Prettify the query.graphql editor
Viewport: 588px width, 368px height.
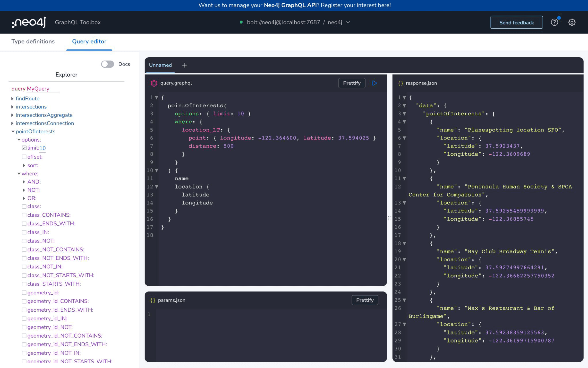click(351, 83)
